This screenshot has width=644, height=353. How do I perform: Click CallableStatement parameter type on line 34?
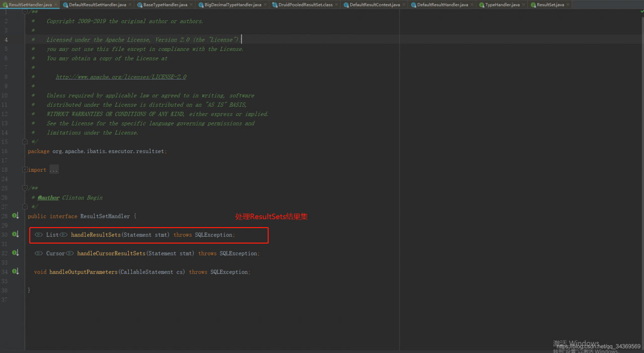coord(146,272)
